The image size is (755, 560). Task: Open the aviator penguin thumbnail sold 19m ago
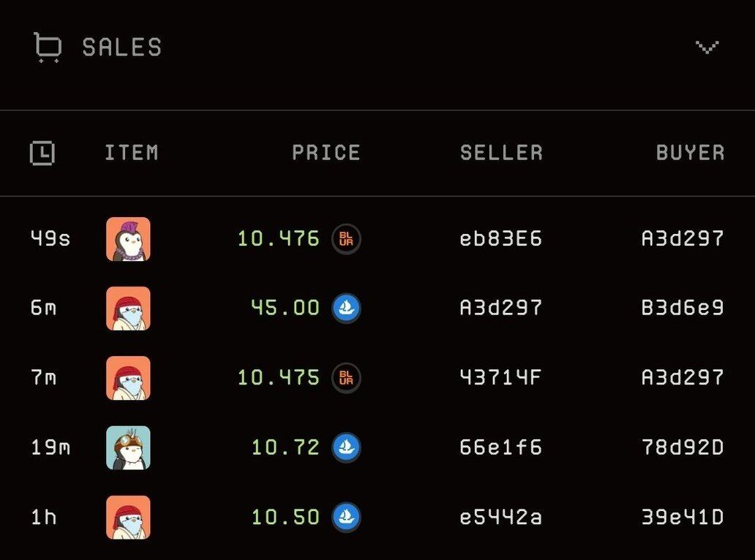[128, 447]
